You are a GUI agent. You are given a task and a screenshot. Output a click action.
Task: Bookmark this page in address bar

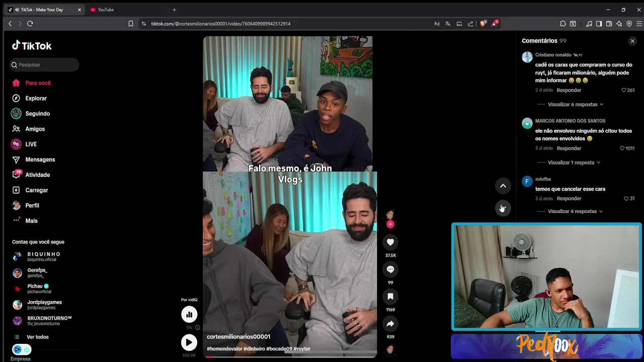(131, 24)
